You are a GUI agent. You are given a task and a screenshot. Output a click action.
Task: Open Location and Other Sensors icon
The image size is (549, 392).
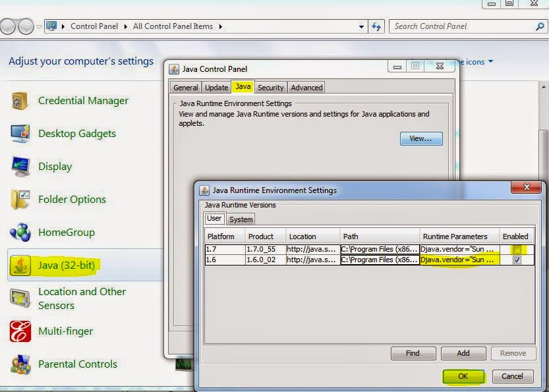pos(20,298)
